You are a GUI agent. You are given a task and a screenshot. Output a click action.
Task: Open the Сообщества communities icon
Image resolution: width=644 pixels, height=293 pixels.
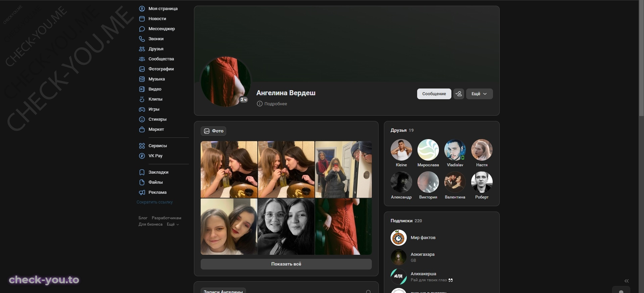(x=142, y=59)
